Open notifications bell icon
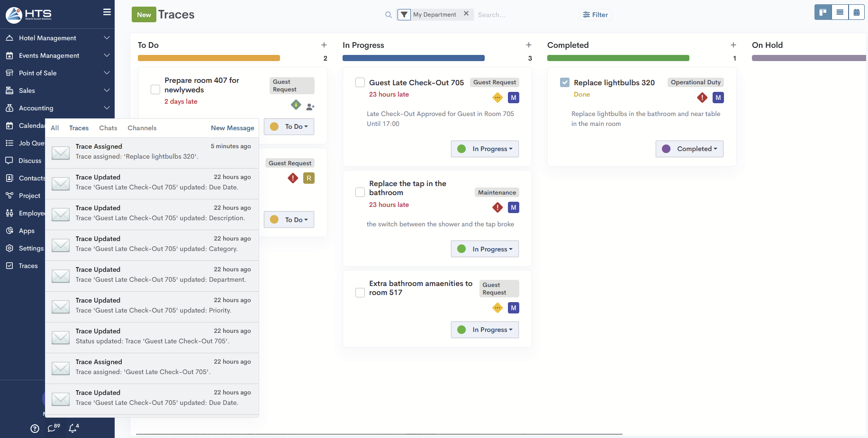Viewport: 868px width, 438px height. pos(73,428)
